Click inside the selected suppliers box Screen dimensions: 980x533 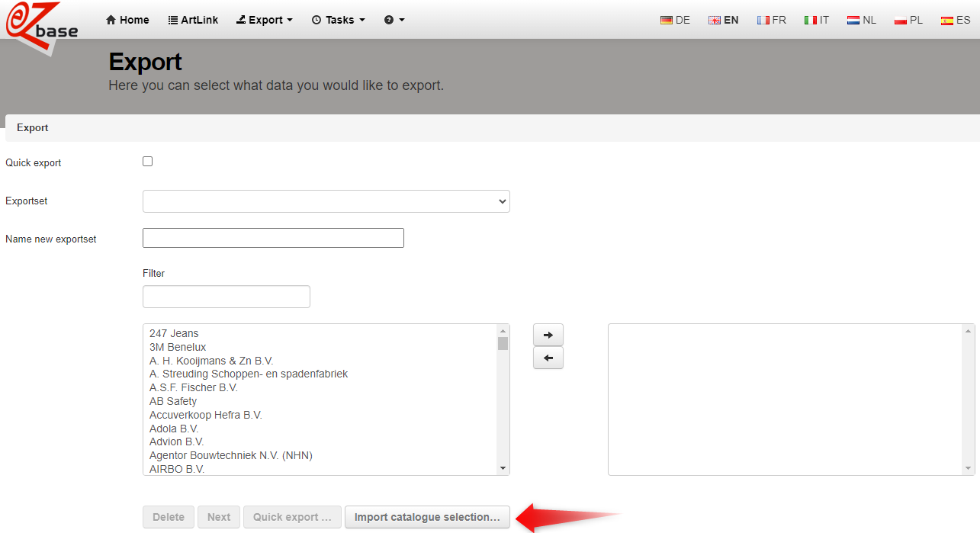791,400
